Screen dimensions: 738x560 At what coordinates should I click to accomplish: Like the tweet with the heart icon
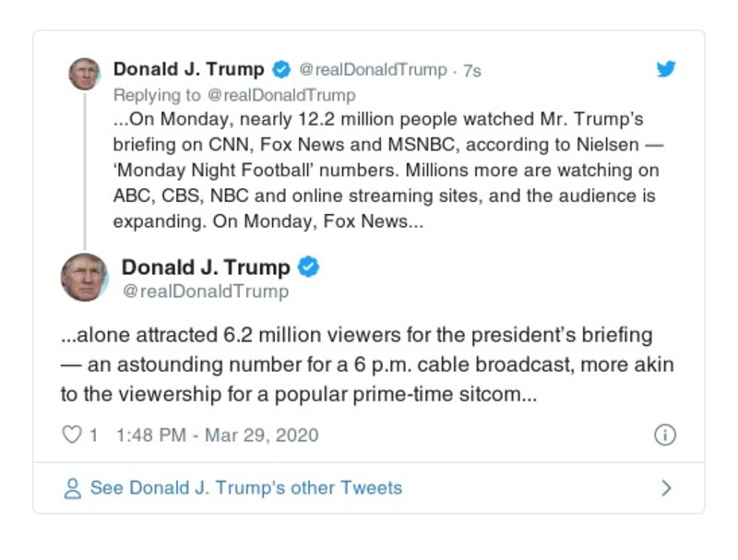click(x=72, y=435)
